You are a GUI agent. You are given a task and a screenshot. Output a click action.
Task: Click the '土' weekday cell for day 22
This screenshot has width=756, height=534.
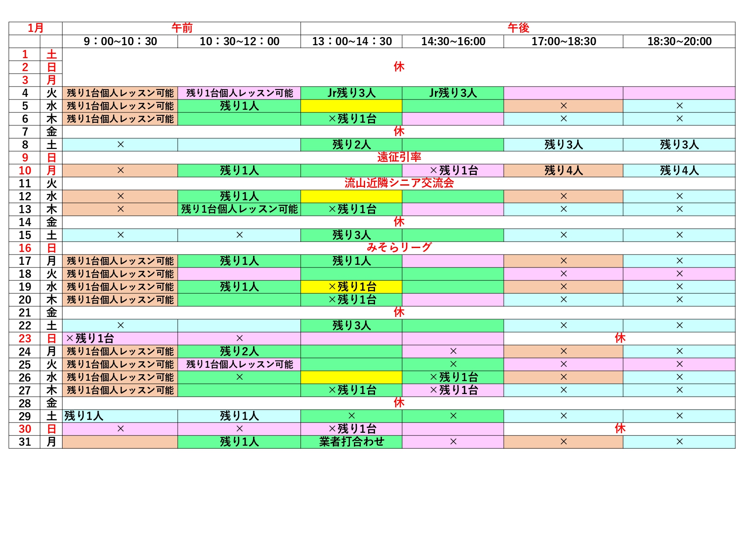tap(51, 326)
